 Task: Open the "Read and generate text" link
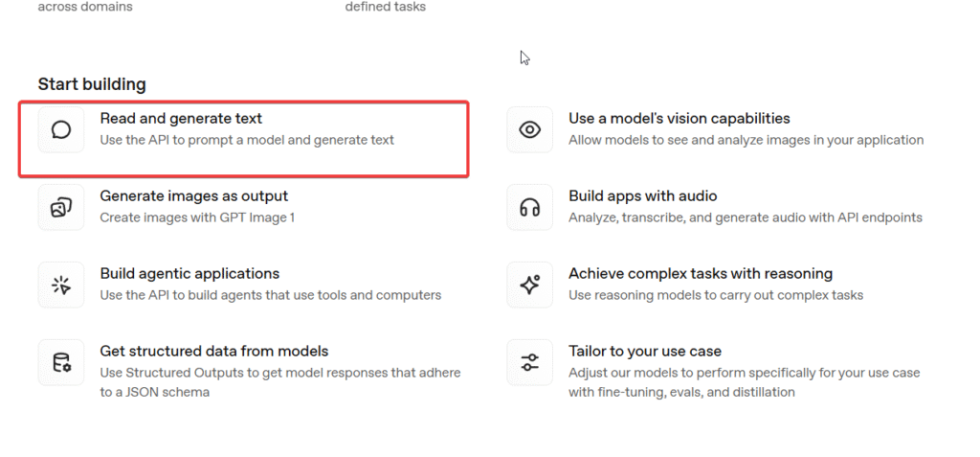tap(181, 119)
